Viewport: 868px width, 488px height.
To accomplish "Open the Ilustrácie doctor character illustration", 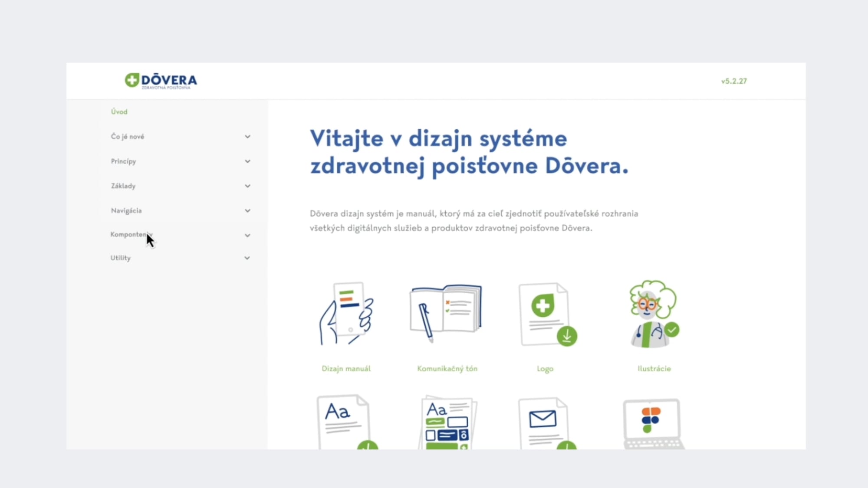I will pos(654,314).
